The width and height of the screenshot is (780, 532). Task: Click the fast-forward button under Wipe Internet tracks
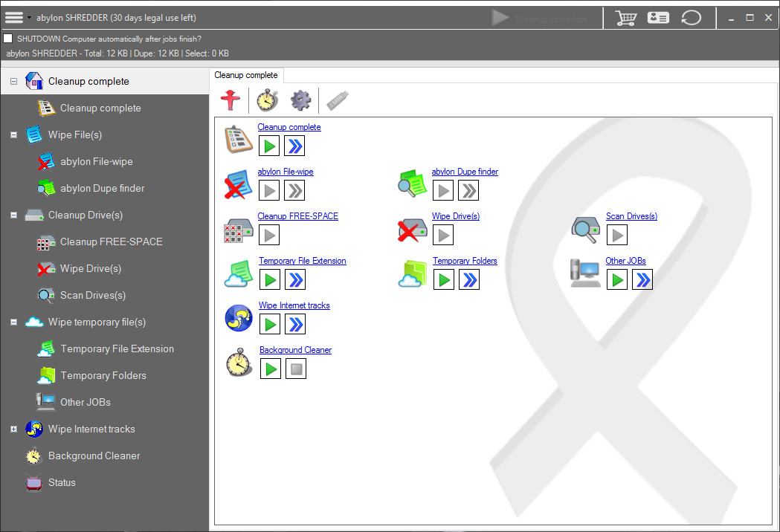point(295,324)
